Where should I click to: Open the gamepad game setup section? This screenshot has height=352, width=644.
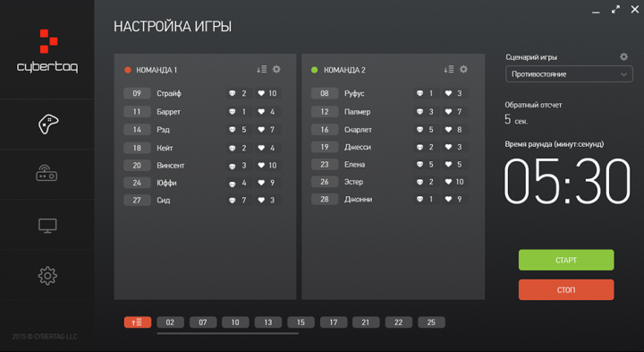pos(47,124)
